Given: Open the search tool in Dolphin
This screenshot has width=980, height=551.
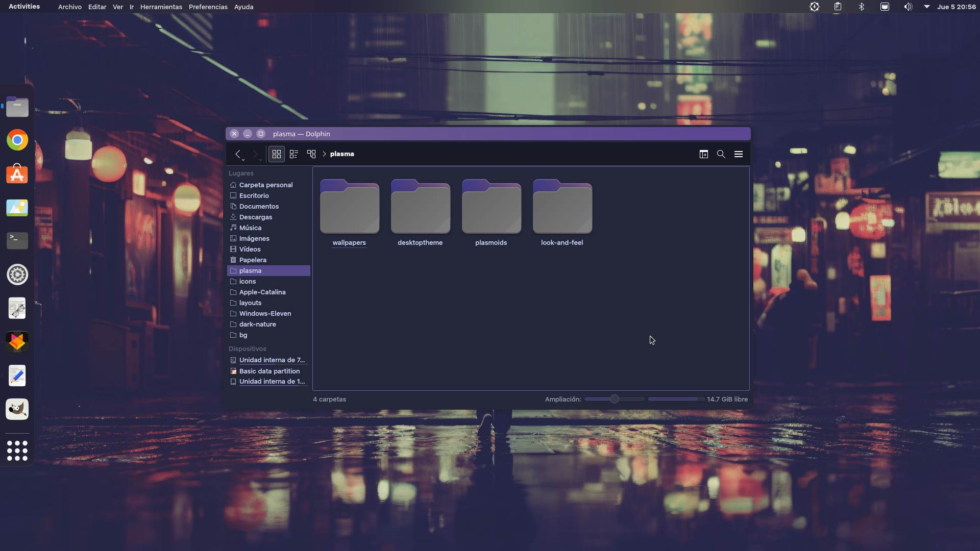Looking at the screenshot, I should (721, 154).
